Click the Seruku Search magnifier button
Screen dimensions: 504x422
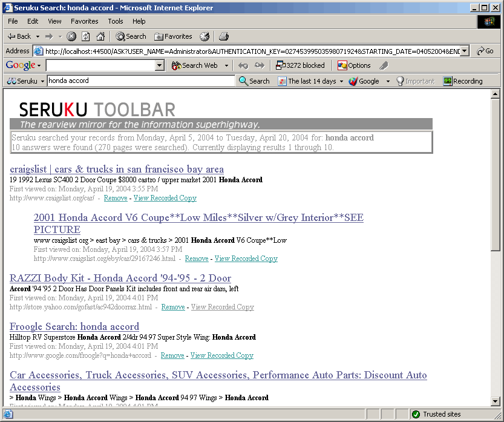point(254,81)
